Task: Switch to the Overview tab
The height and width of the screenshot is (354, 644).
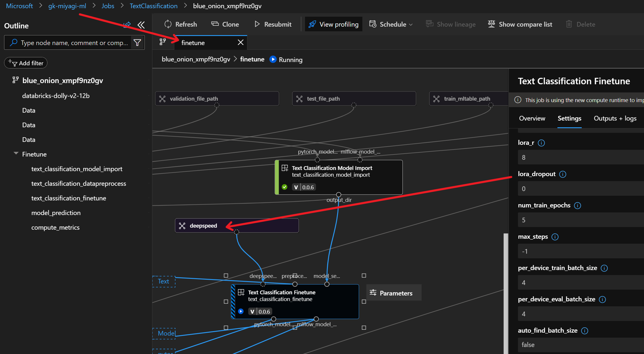Action: point(532,118)
